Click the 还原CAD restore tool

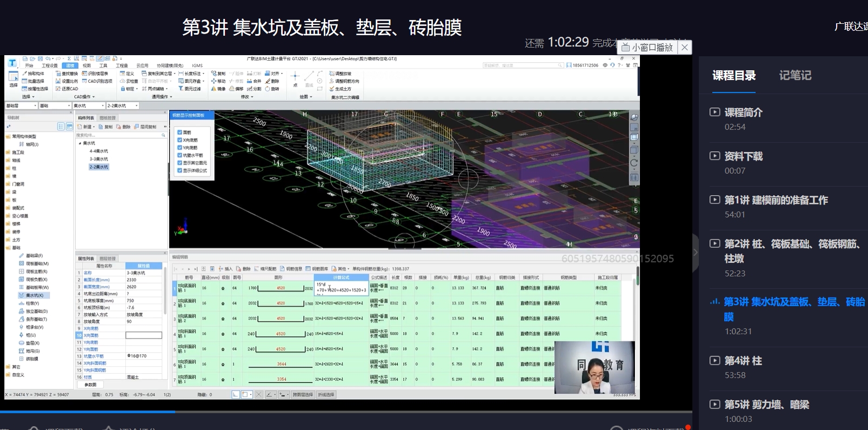pos(66,89)
